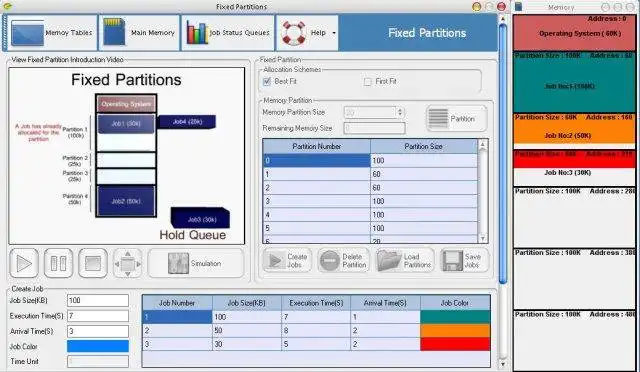Image resolution: width=640 pixels, height=372 pixels.
Task: Click main window scrollbar down arrow
Action: tap(503, 363)
